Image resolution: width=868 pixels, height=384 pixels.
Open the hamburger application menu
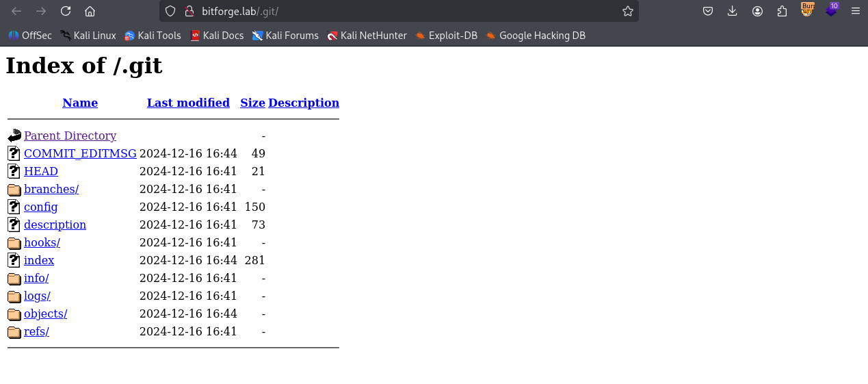(856, 11)
